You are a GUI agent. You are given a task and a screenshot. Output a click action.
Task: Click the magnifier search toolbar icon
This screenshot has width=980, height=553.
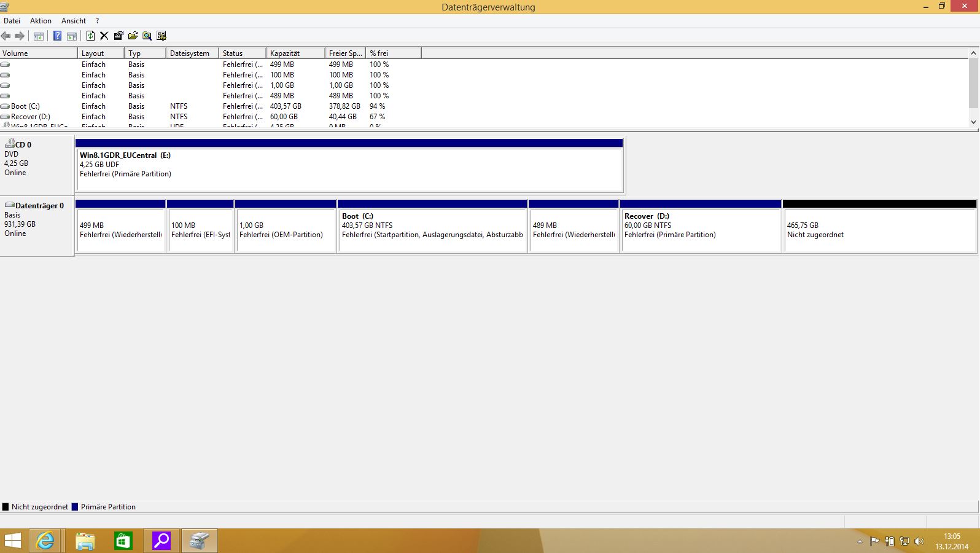(x=147, y=36)
